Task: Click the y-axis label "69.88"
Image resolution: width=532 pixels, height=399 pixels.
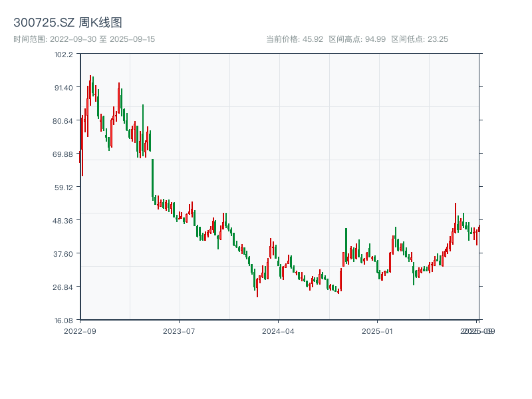Action: [63, 154]
